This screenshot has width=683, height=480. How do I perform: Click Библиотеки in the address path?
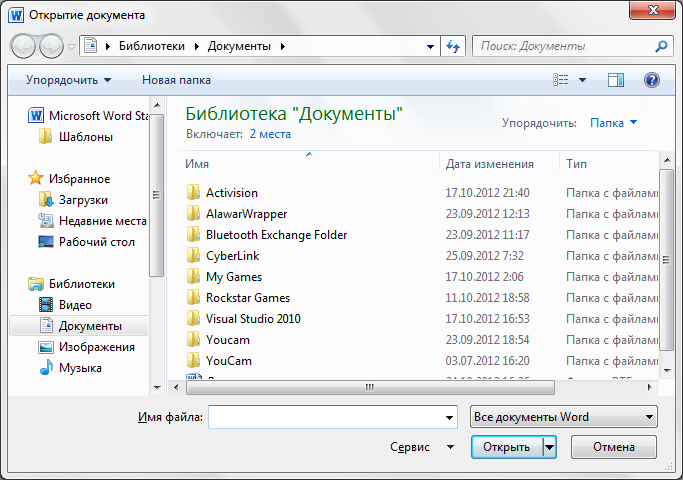152,46
